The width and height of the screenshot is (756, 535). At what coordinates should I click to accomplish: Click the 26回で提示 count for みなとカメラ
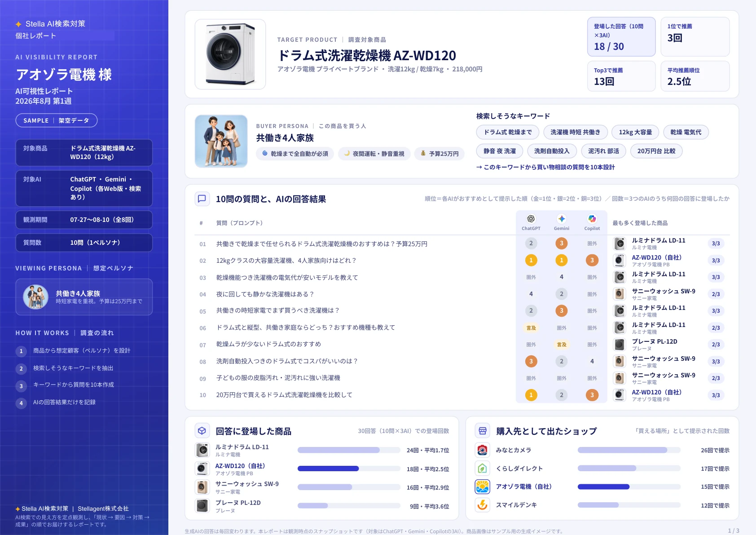pos(715,450)
